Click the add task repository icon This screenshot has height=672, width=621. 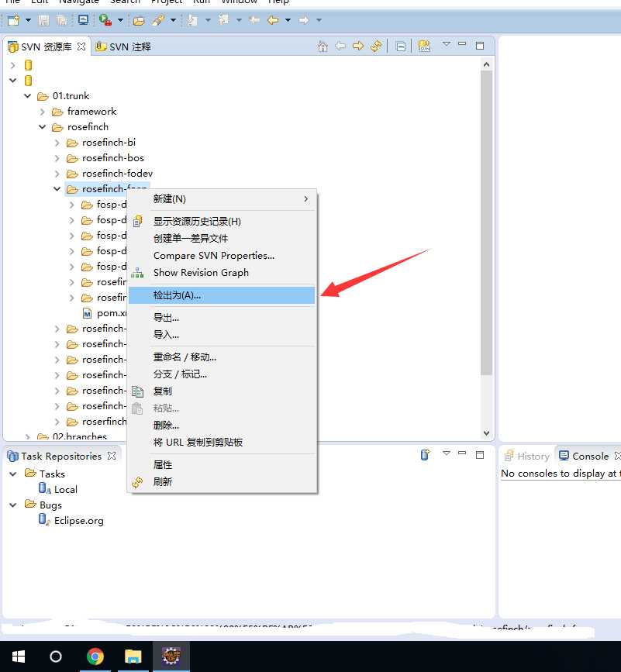425,455
